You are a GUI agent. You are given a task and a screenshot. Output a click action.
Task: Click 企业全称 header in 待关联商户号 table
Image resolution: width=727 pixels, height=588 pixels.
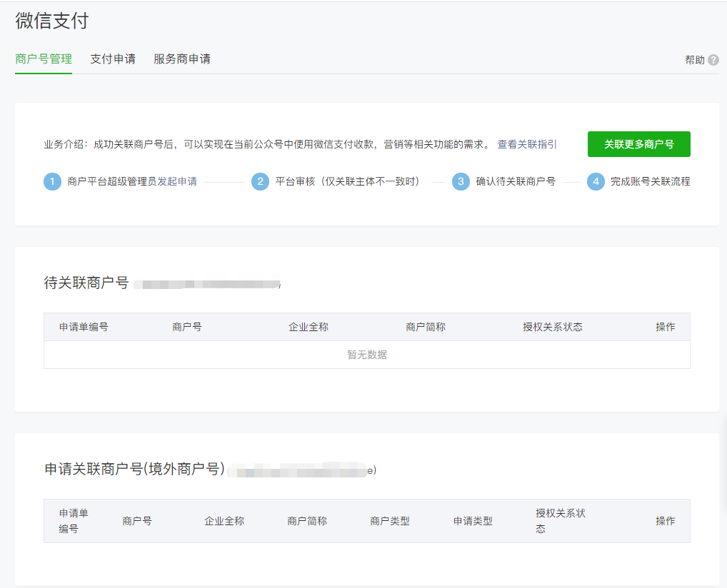click(x=309, y=327)
